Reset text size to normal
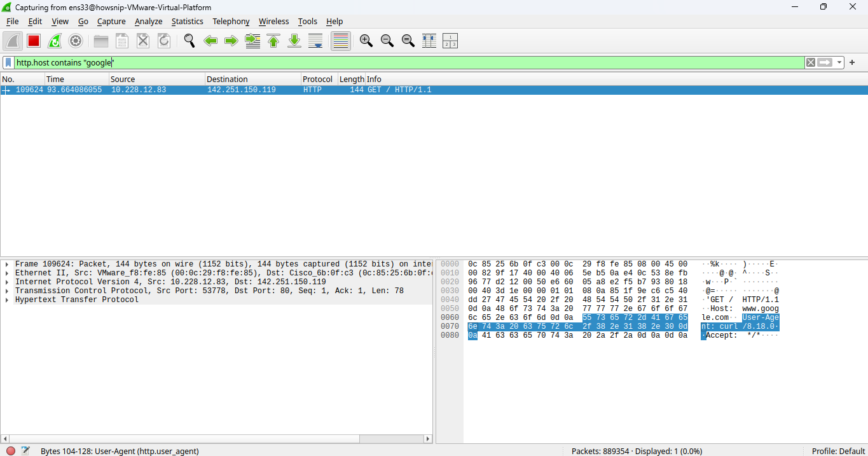Image resolution: width=868 pixels, height=456 pixels. click(408, 41)
